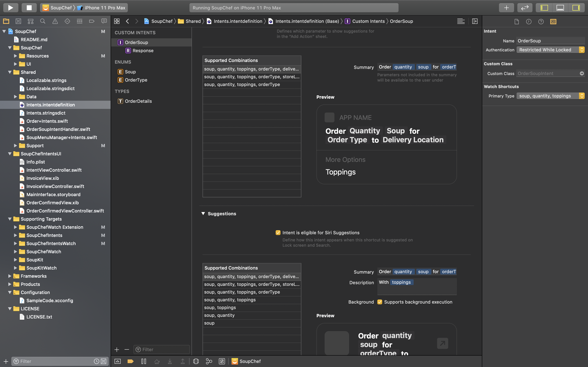588x367 pixels.
Task: Open the Issue navigator warning icon
Action: point(55,21)
